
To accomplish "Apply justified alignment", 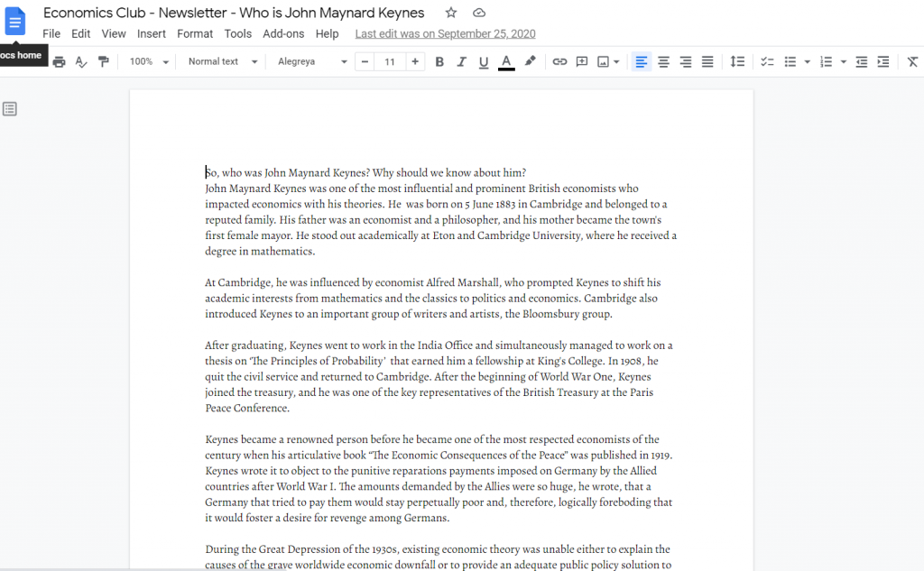I will 707,62.
